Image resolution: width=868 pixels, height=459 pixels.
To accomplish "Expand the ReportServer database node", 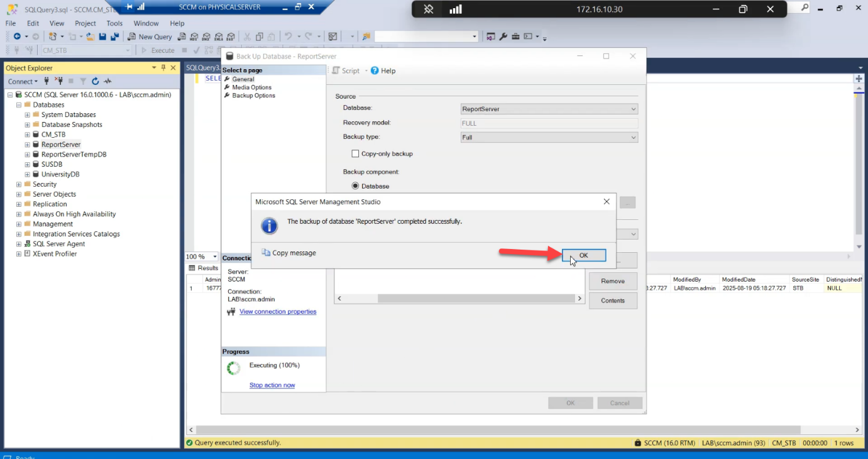I will tap(27, 145).
